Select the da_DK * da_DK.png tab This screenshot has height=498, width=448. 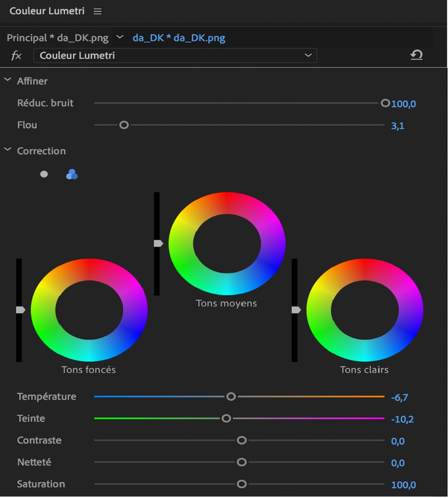click(179, 38)
